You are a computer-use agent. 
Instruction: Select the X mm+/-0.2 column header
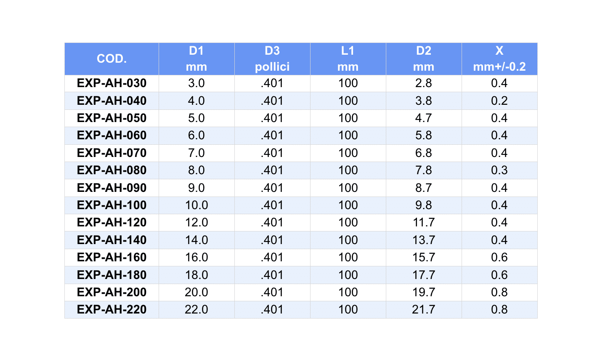click(499, 59)
